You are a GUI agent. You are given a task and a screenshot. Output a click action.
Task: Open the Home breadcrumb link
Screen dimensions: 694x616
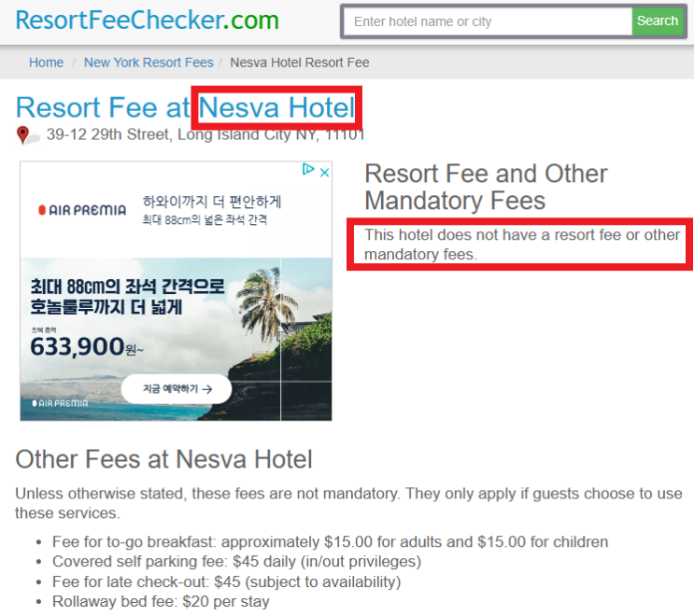pos(46,63)
